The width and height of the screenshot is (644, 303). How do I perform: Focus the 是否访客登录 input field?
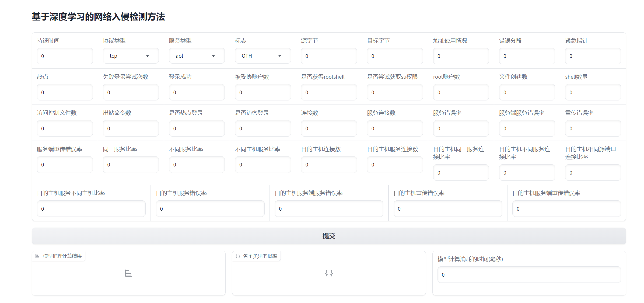pyautogui.click(x=263, y=128)
